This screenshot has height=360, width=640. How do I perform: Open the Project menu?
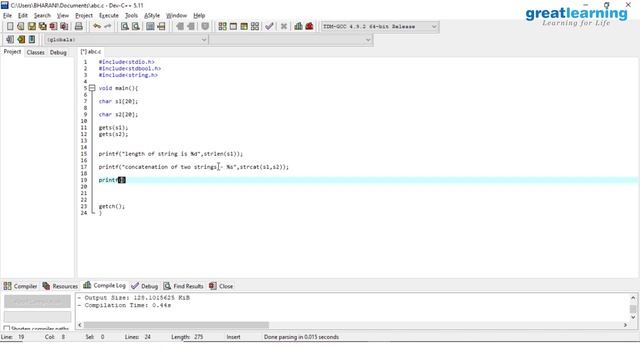tap(84, 16)
